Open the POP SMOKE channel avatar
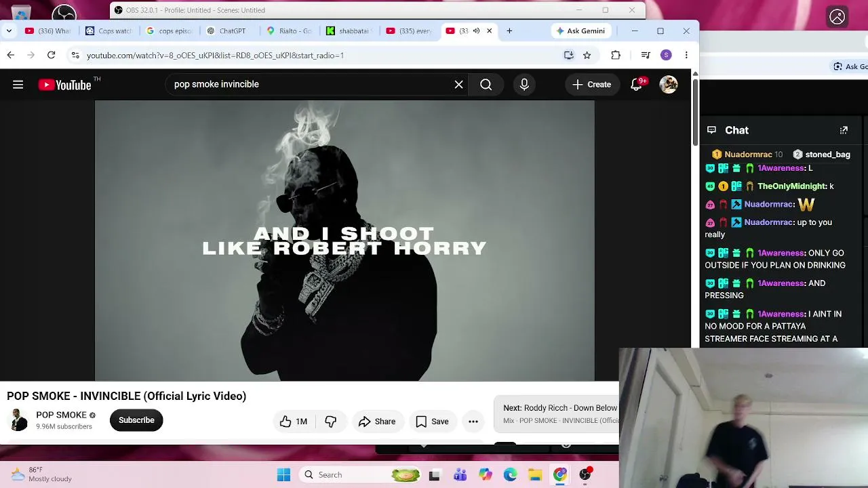 (19, 420)
